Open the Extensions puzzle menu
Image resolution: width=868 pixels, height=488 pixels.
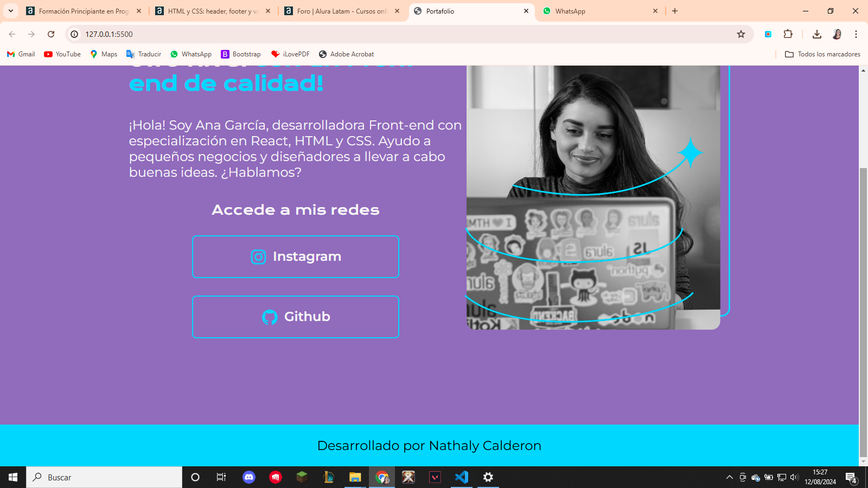click(x=788, y=34)
